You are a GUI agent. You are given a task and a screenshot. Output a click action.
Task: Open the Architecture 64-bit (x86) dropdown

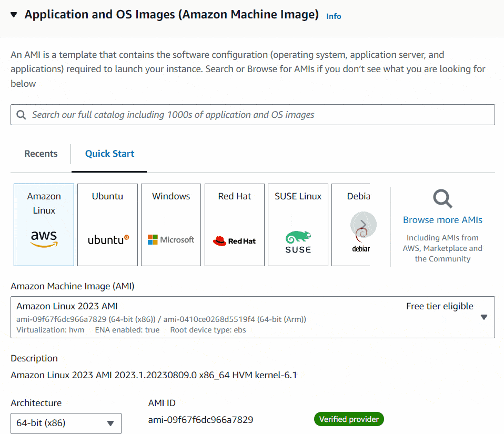[66, 423]
